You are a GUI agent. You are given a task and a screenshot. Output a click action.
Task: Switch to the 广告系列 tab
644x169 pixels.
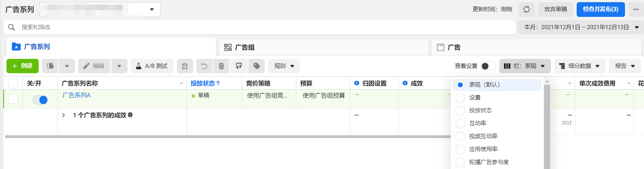coord(111,47)
